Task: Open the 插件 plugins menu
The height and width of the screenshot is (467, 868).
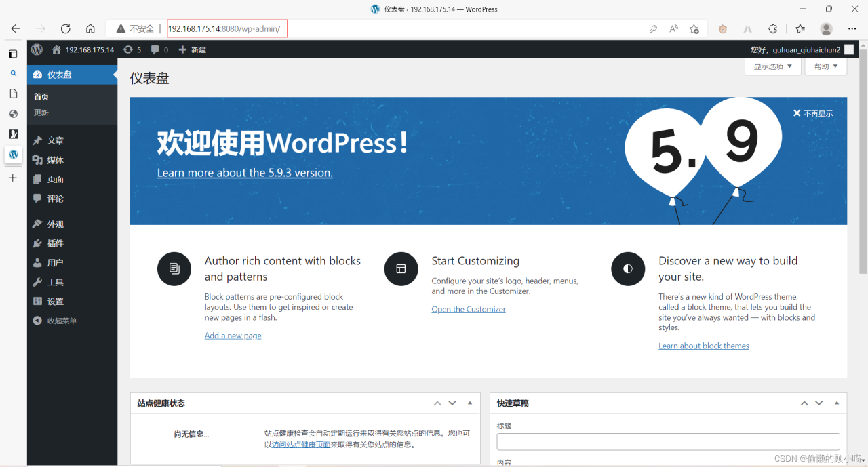Action: [55, 243]
